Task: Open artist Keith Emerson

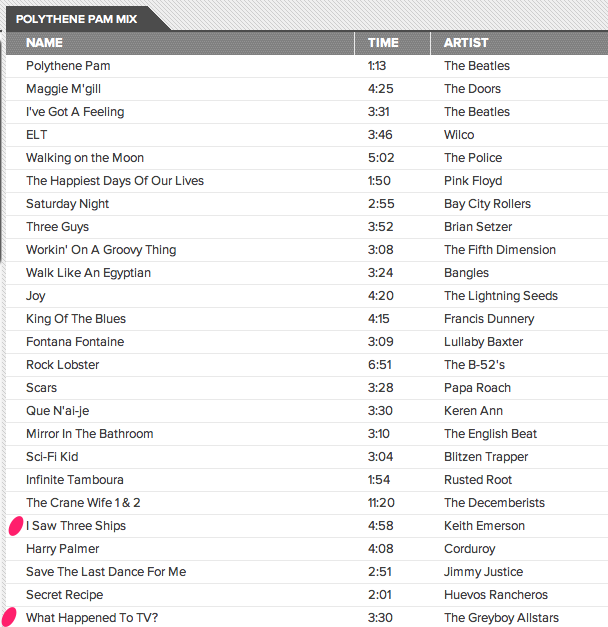Action: (x=484, y=526)
